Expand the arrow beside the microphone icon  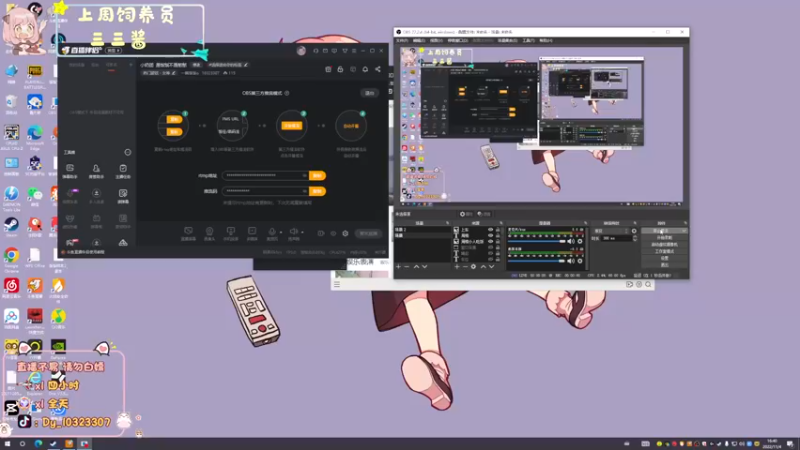pos(280,232)
